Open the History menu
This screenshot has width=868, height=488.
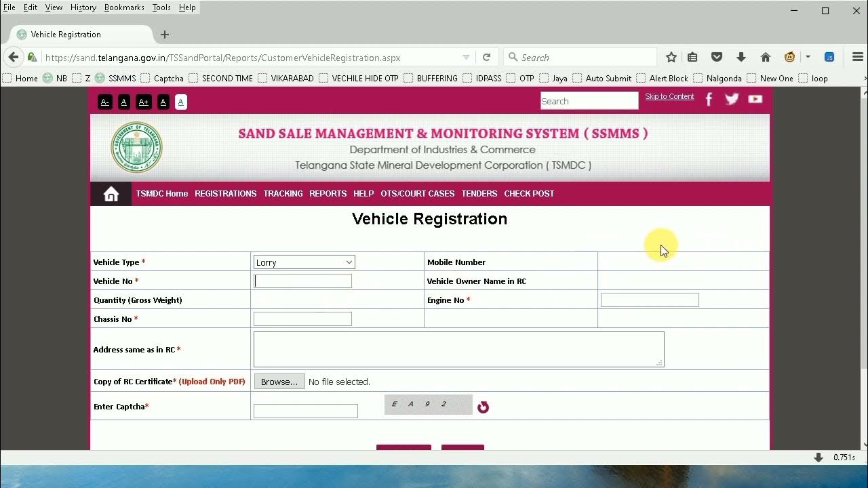pos(83,7)
